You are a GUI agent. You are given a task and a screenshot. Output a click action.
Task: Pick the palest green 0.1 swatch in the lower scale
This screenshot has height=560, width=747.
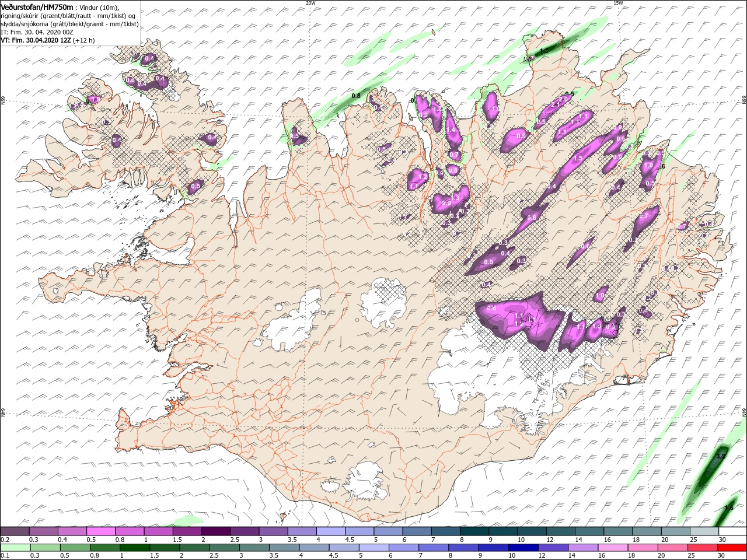tap(15, 547)
